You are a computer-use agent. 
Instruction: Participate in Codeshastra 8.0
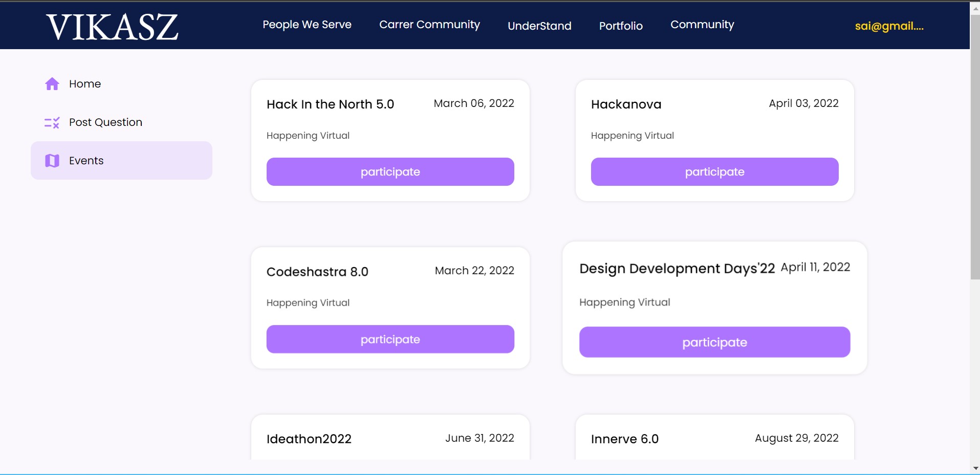pos(390,339)
